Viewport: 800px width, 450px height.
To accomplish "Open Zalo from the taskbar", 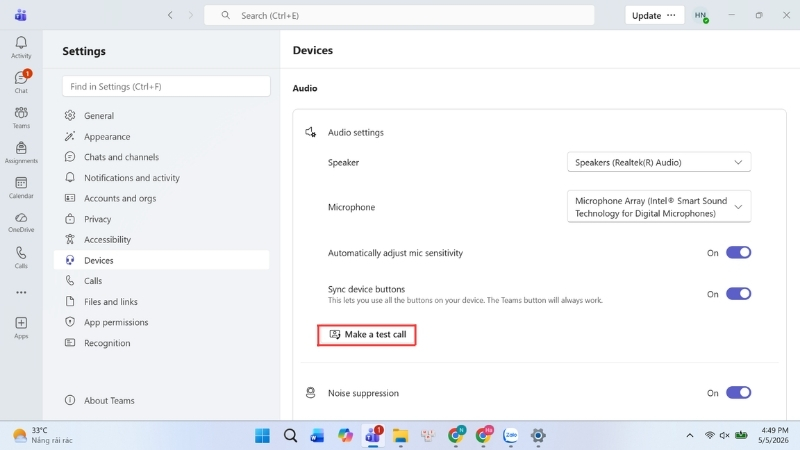I will [511, 435].
